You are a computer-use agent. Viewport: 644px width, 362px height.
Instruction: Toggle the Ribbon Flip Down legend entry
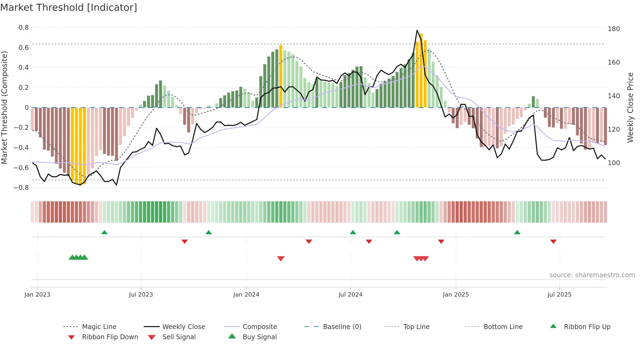pos(103,337)
